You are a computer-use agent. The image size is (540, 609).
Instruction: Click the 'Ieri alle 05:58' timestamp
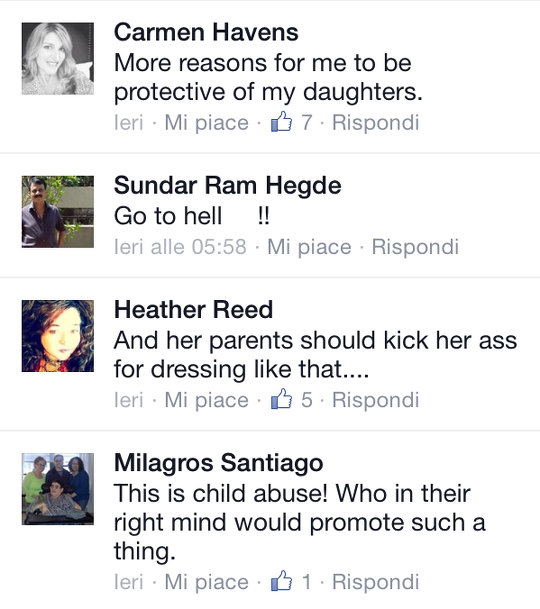coord(180,247)
